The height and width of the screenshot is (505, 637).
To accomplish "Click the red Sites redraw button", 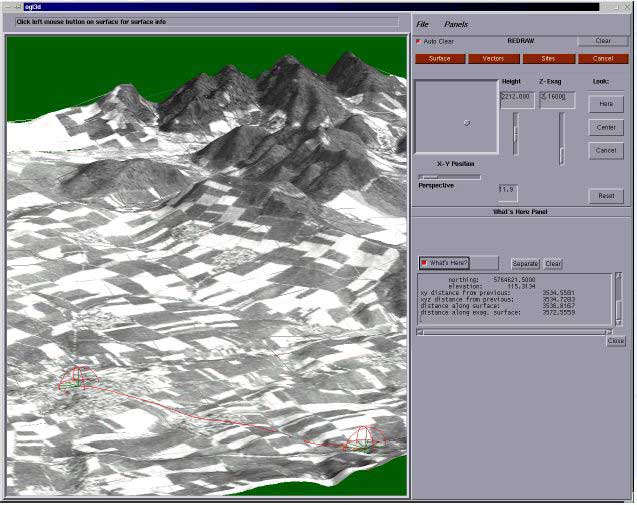I will coord(548,59).
